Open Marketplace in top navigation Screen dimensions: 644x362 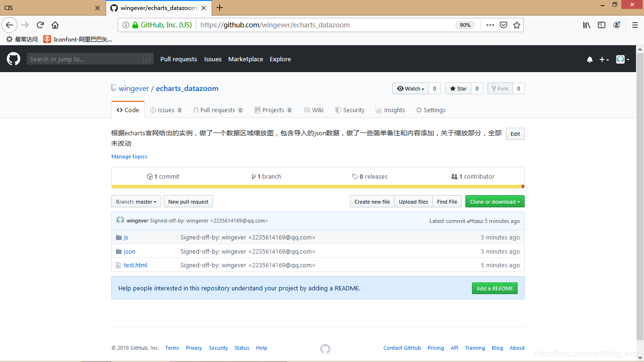(x=246, y=59)
